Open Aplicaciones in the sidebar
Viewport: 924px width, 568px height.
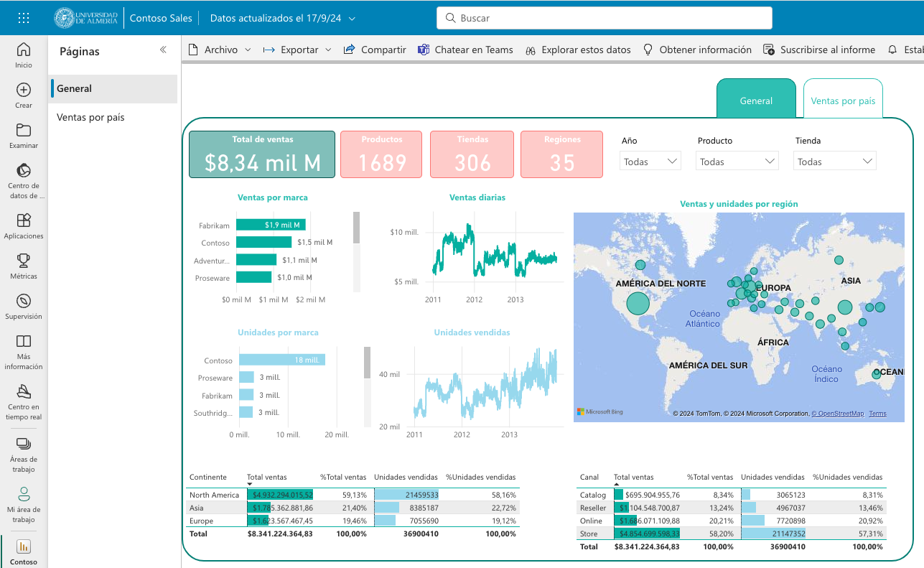coord(24,226)
